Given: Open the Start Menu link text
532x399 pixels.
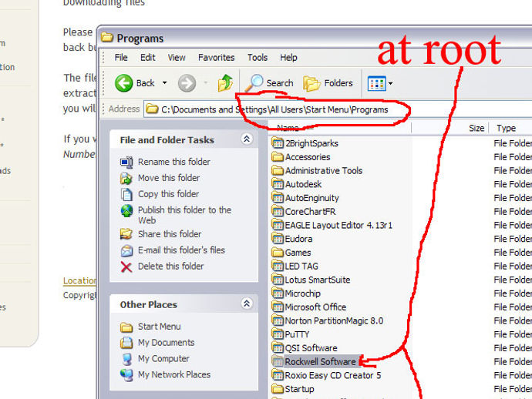Looking at the screenshot, I should (159, 327).
